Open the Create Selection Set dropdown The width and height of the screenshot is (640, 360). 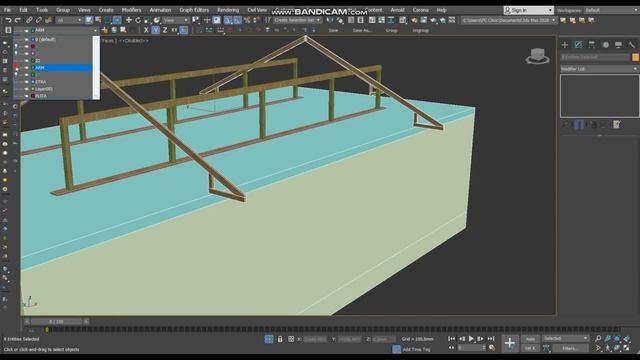[297, 20]
